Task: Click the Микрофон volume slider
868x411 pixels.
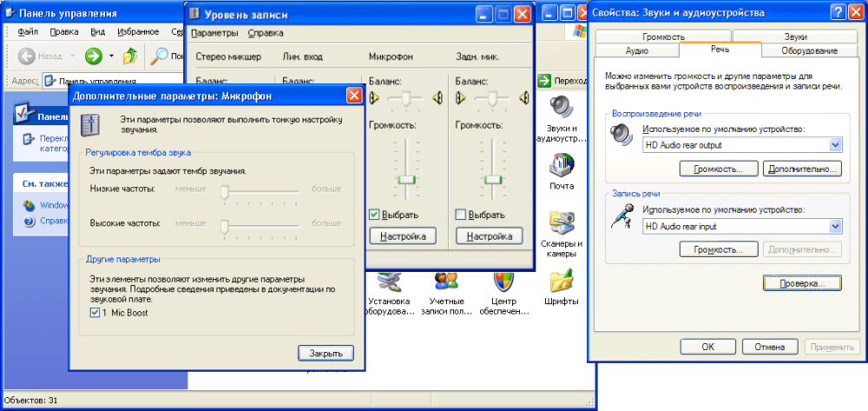Action: pyautogui.click(x=406, y=180)
